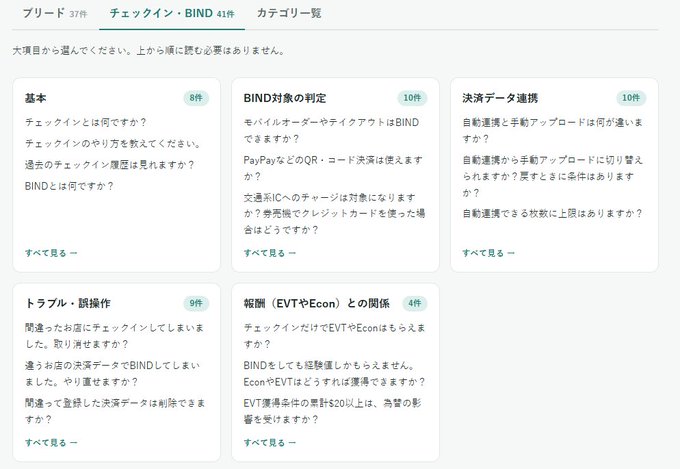Open question 自動連携と手動アップロードは何が違いますか？

click(x=552, y=131)
